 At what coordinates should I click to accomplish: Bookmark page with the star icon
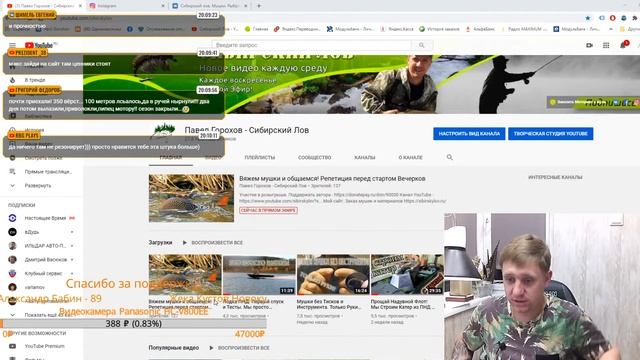[x=588, y=18]
